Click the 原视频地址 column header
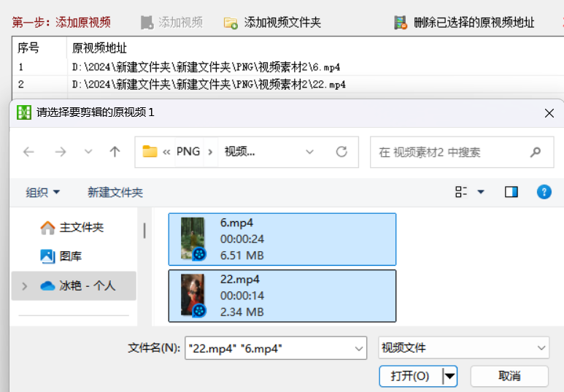 (99, 47)
